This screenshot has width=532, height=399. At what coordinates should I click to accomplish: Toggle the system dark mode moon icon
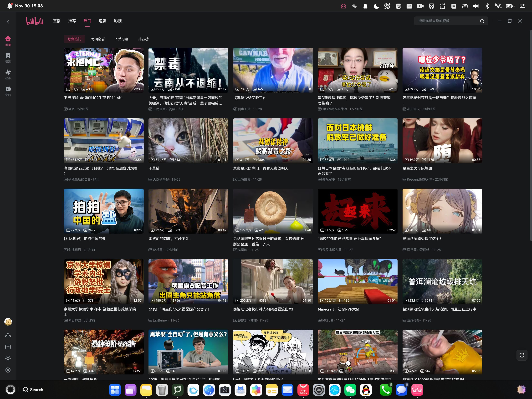tap(376, 6)
